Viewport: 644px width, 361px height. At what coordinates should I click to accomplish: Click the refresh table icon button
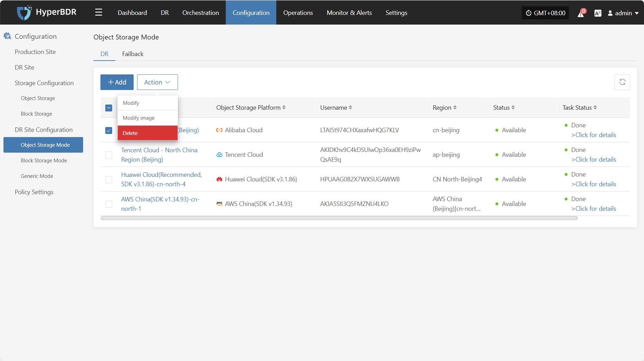tap(622, 82)
